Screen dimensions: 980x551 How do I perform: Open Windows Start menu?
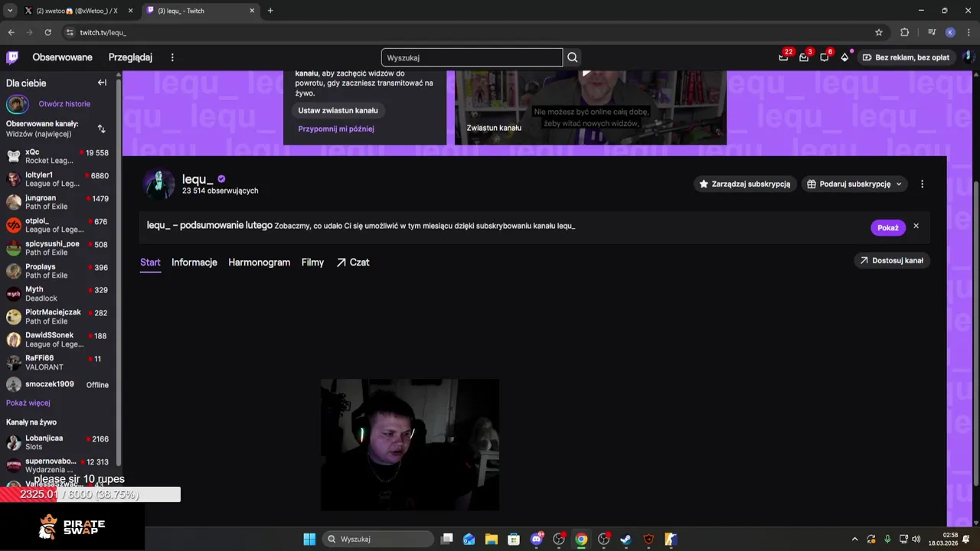coord(309,539)
